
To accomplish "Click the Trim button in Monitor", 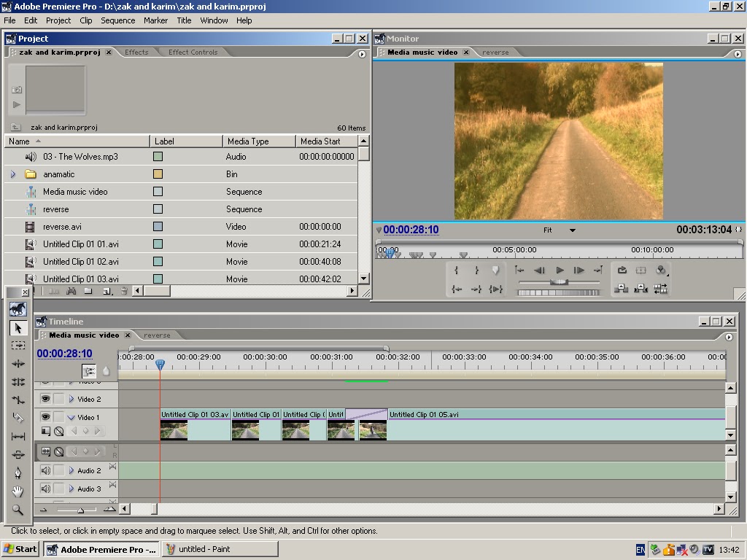I will [x=661, y=289].
